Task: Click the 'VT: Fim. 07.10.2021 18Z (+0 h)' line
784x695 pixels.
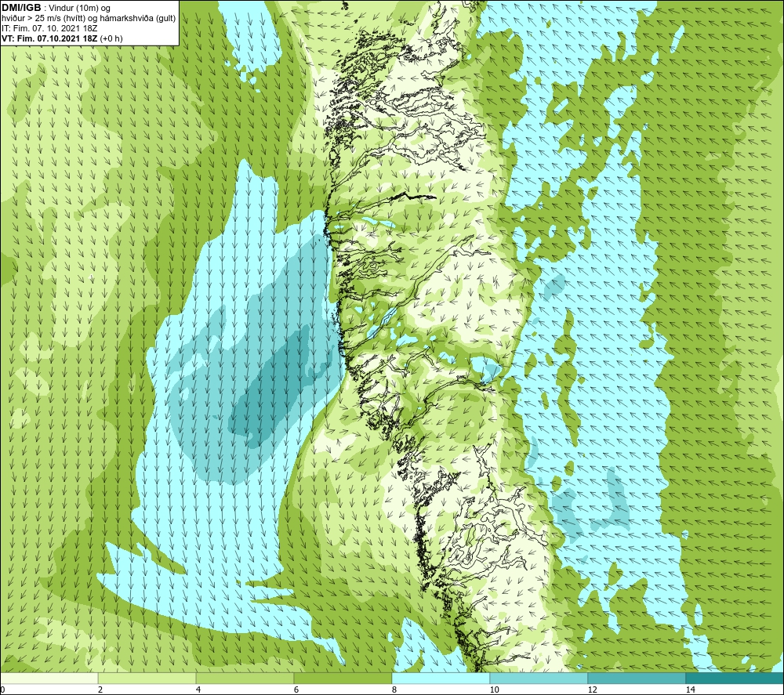Action: click(x=62, y=38)
